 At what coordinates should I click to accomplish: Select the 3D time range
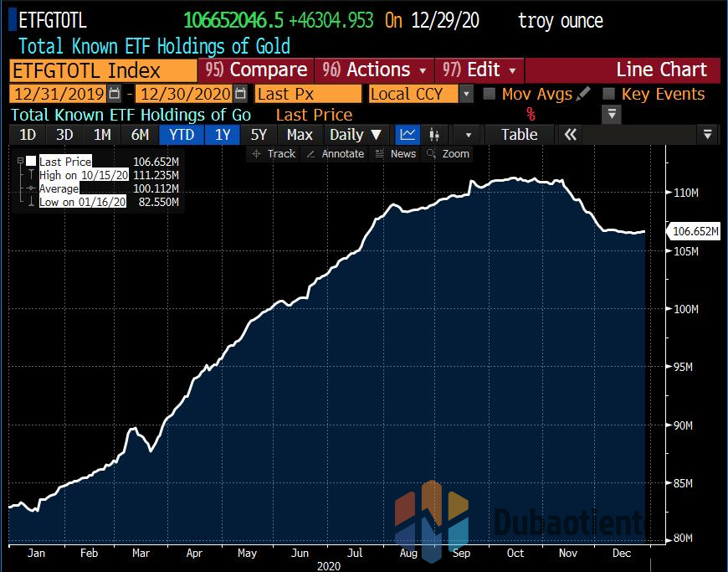pos(64,135)
